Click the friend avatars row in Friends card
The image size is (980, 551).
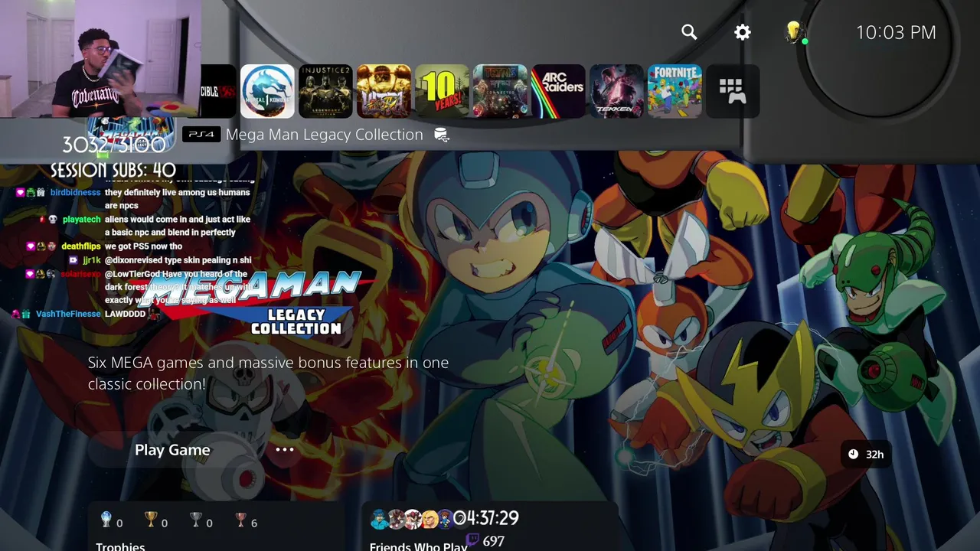(417, 519)
